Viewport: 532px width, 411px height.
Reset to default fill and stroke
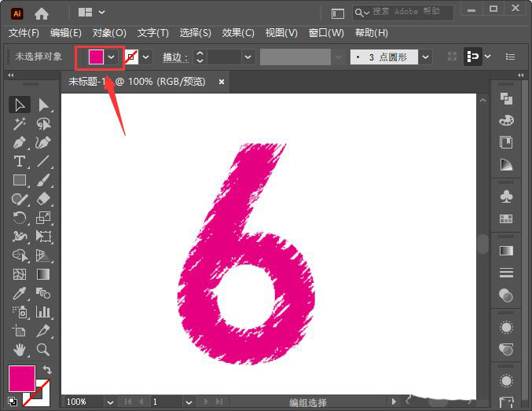(x=13, y=402)
